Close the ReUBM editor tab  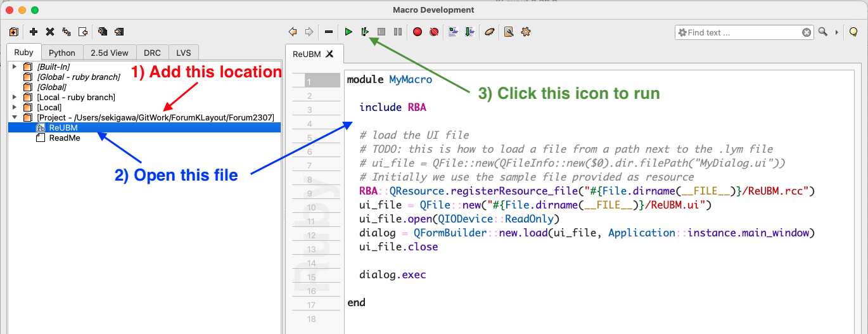click(x=329, y=54)
